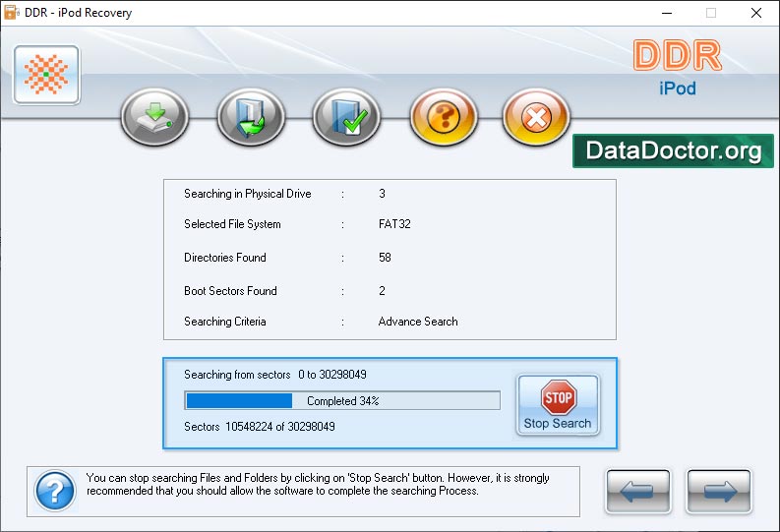Select the sector range '0 to 30298049'
This screenshot has height=532, width=780.
click(x=332, y=375)
